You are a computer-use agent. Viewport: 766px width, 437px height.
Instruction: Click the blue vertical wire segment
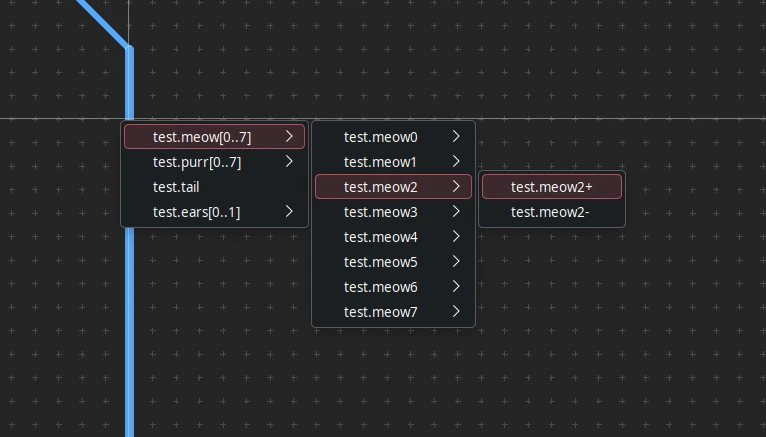(129, 330)
